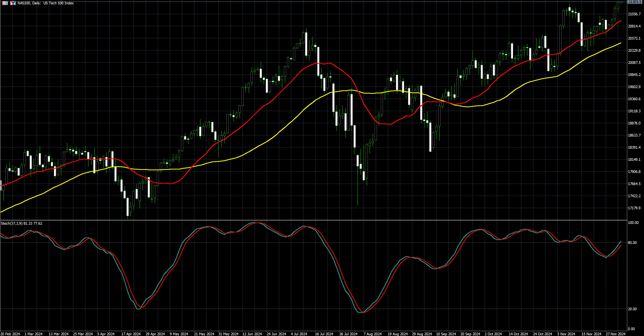
Task: Click the 20087.5 price scale label
Action: (x=634, y=63)
